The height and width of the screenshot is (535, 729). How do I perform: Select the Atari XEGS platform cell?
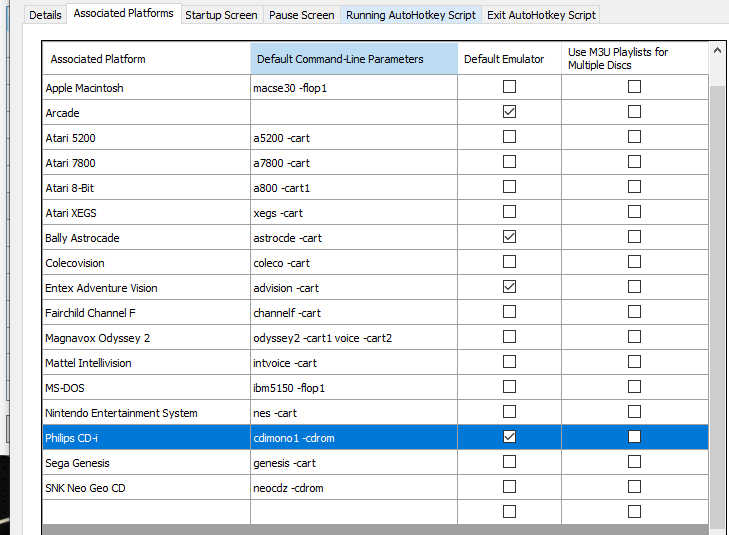146,213
